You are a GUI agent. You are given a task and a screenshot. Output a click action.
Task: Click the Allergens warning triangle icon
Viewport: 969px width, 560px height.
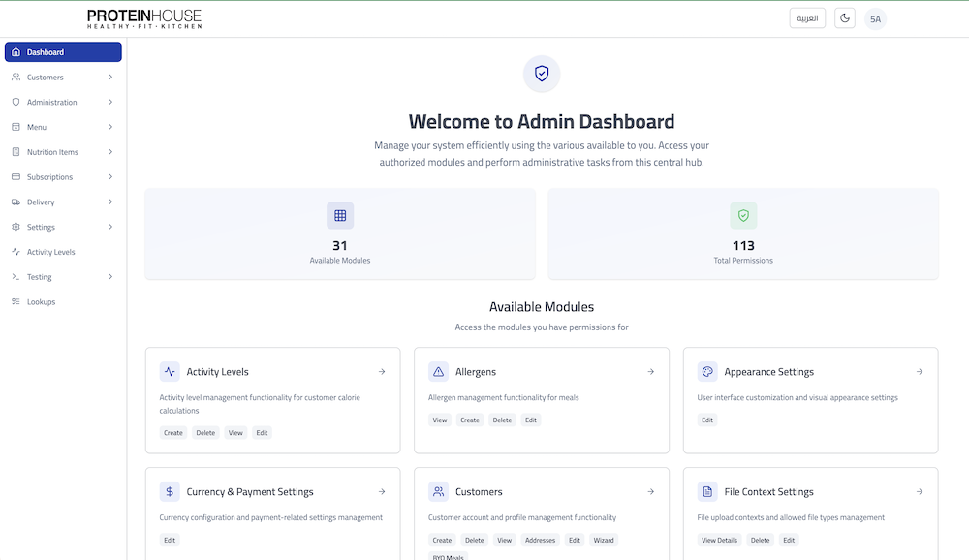(439, 372)
